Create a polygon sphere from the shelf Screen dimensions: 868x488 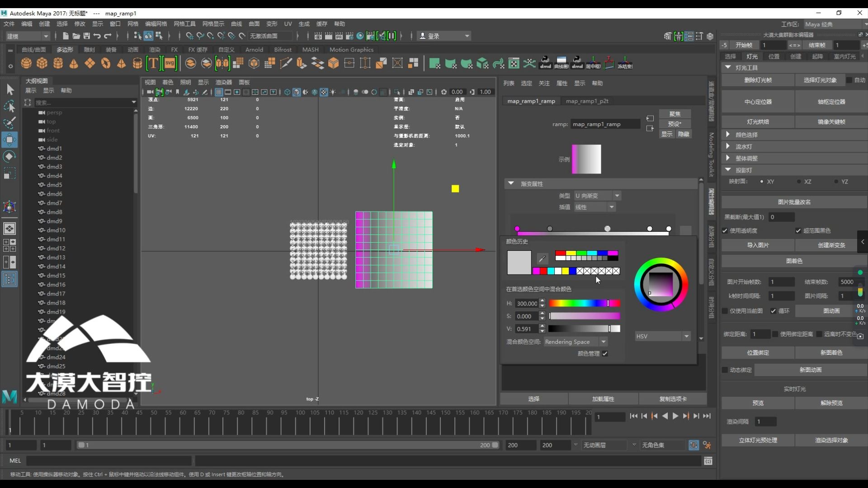[x=26, y=63]
